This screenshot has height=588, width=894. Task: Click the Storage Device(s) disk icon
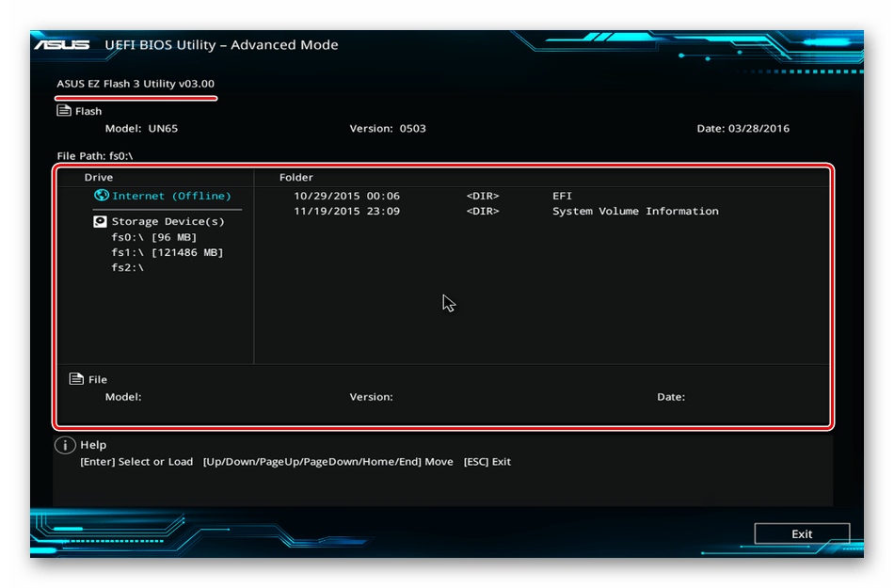tap(101, 222)
